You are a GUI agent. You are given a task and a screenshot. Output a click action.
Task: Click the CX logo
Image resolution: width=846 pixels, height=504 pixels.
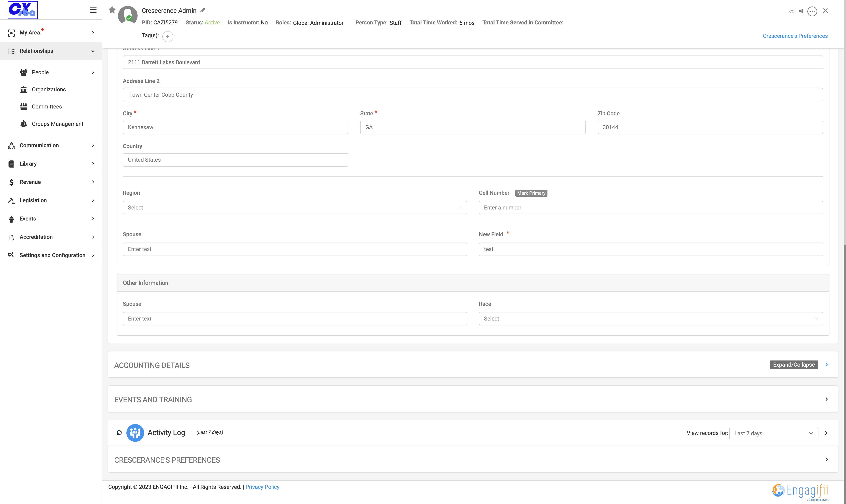[23, 10]
